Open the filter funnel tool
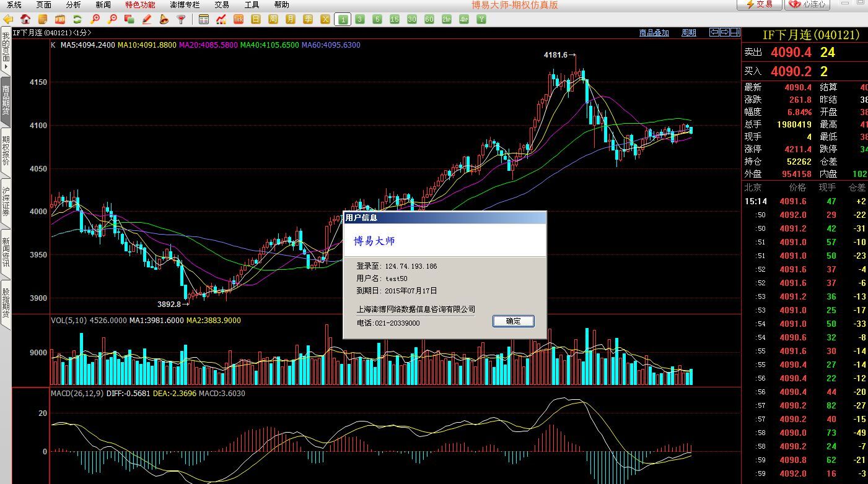868x484 pixels. [x=180, y=19]
